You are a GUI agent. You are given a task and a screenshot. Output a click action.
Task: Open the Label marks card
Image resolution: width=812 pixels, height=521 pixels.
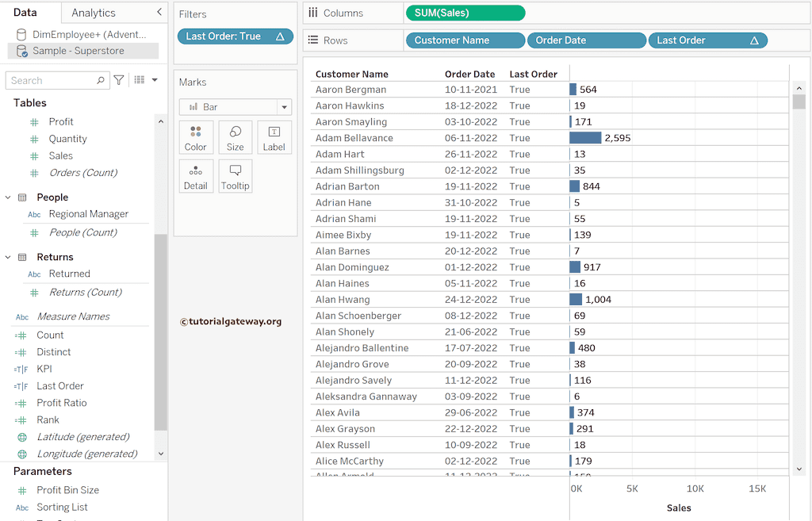pos(274,138)
